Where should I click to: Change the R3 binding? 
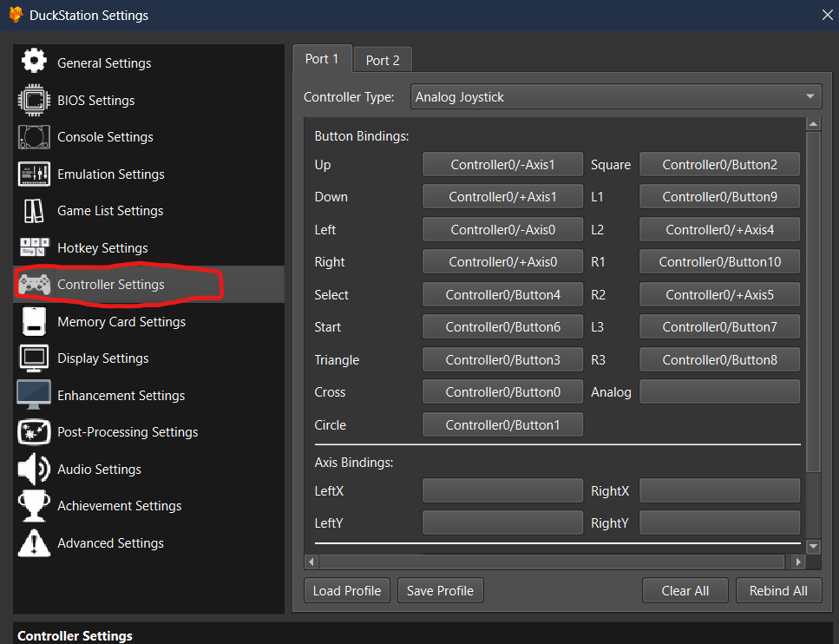pos(719,359)
